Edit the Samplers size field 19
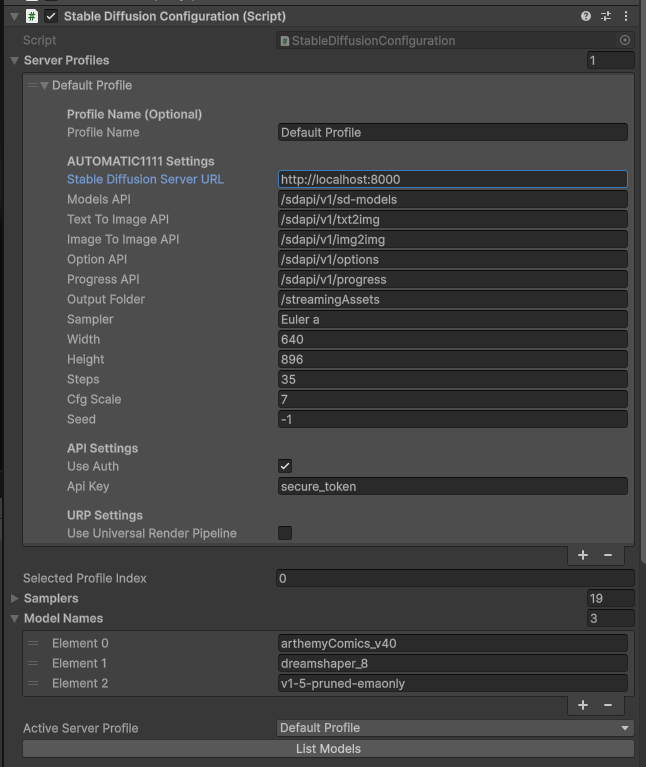Image resolution: width=646 pixels, height=767 pixels. (610, 598)
